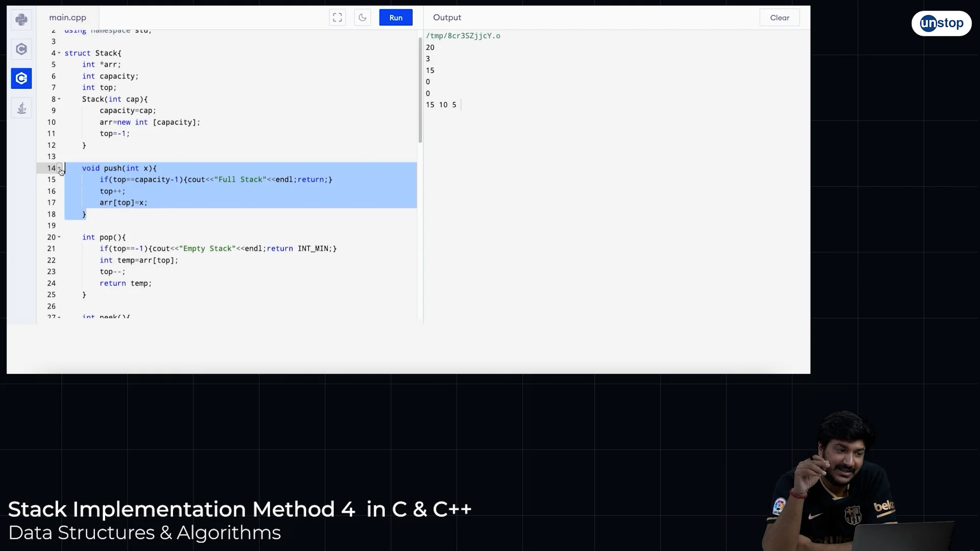Select the highlighted C++ language icon
This screenshot has width=980, height=551.
coord(21,79)
